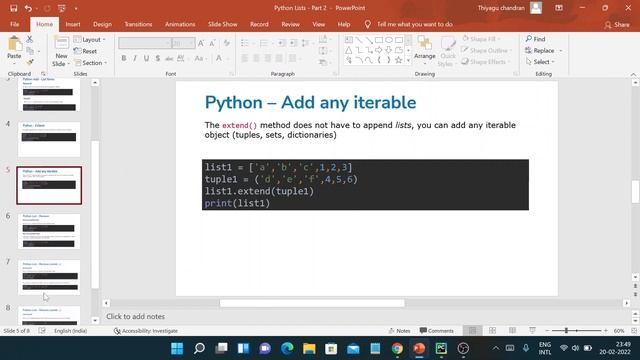Click the Share button
The width and height of the screenshot is (640, 360).
[x=617, y=25]
